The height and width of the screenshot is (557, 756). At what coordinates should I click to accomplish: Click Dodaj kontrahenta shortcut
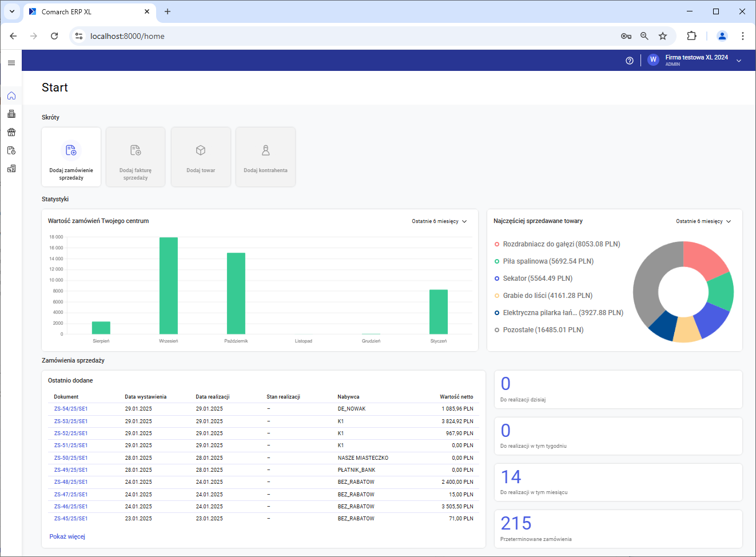[x=265, y=157]
